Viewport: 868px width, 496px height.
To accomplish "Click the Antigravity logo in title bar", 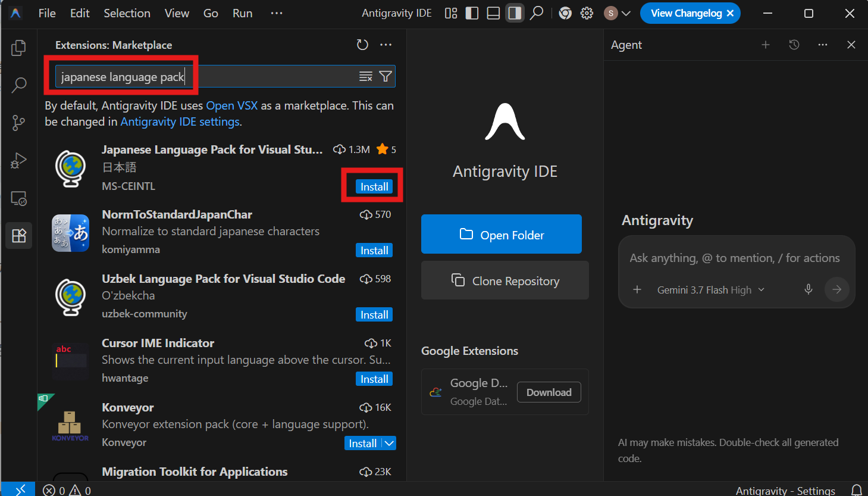I will 16,13.
